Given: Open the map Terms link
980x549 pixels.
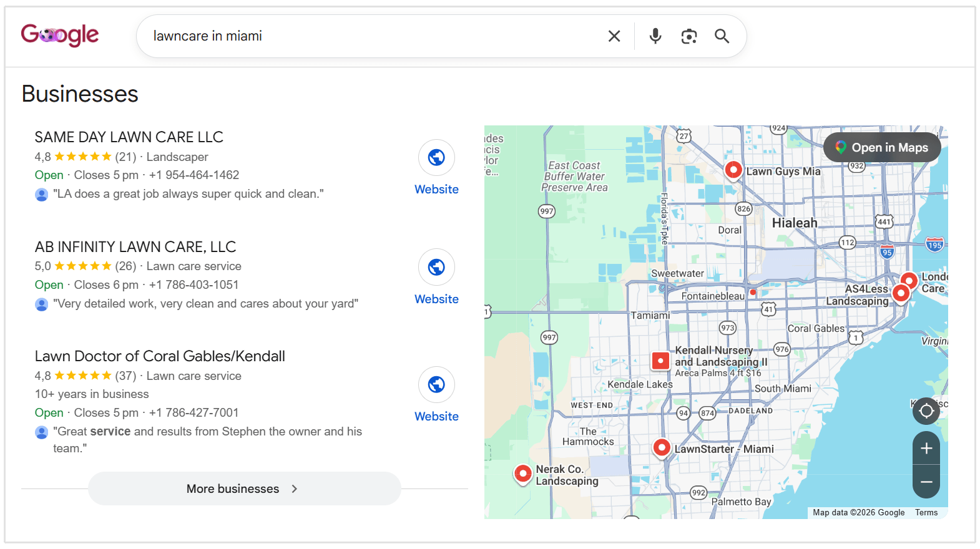Looking at the screenshot, I should [x=926, y=513].
